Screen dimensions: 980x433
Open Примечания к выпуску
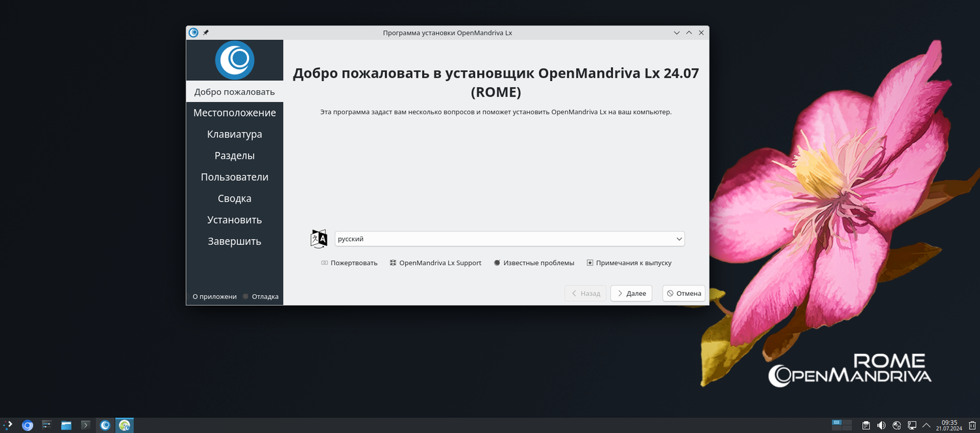tap(629, 263)
